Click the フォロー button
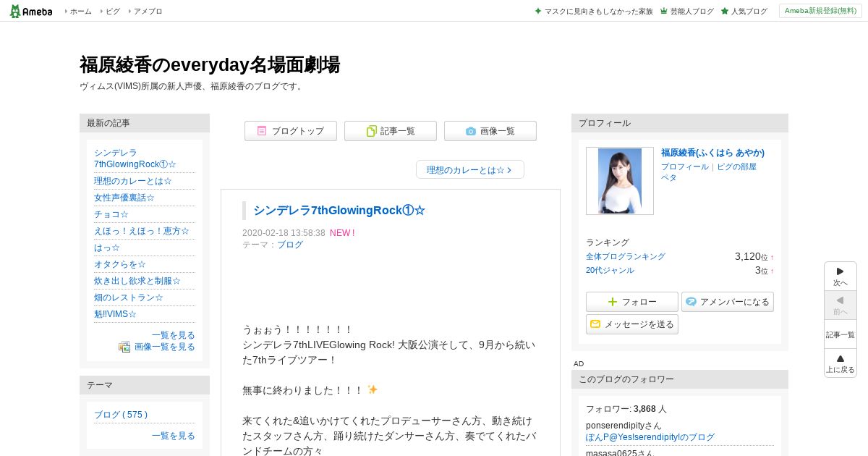The width and height of the screenshot is (868, 456). [632, 302]
